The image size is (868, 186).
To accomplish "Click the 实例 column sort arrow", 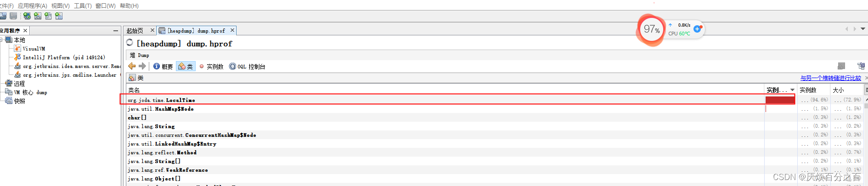I will [792, 90].
